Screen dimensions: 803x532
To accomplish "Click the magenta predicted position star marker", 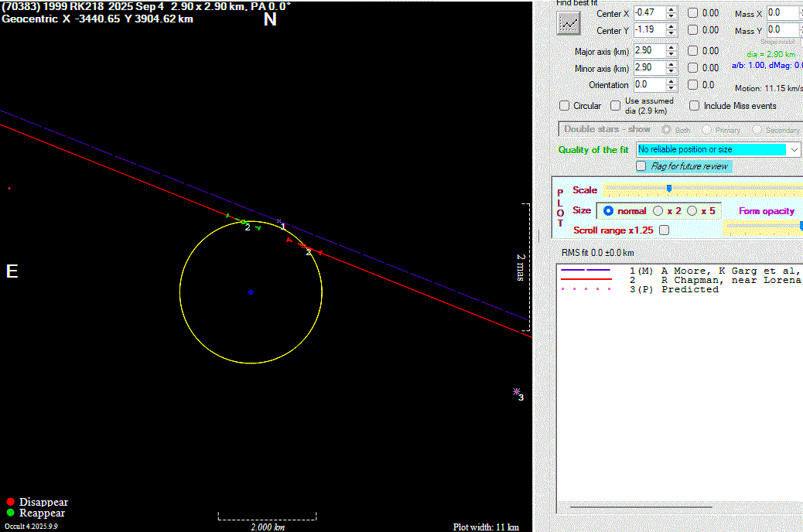I will [516, 392].
